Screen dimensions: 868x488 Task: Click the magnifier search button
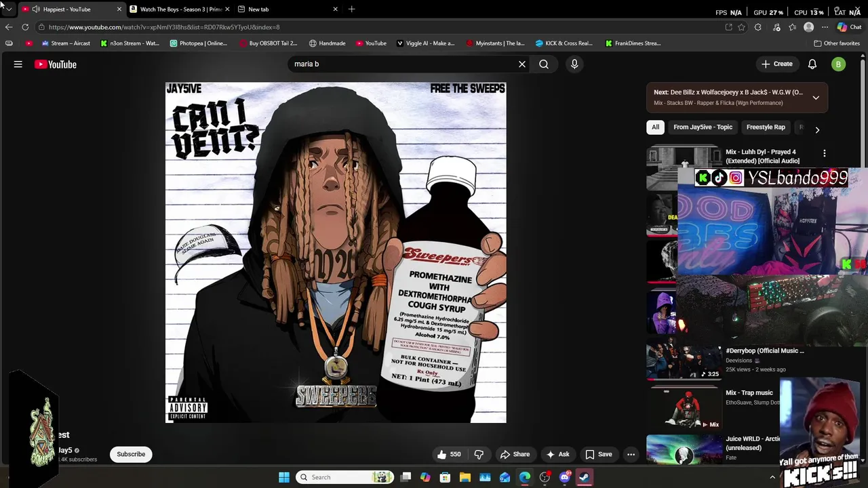click(x=544, y=64)
